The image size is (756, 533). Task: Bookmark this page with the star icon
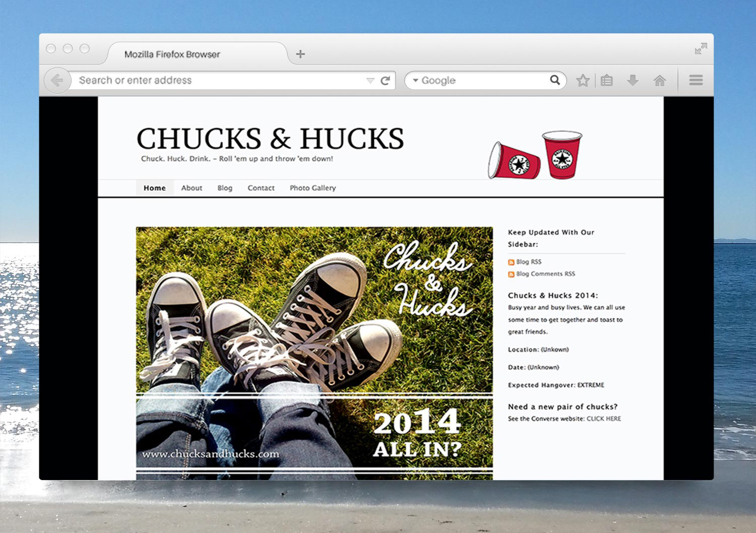click(583, 81)
